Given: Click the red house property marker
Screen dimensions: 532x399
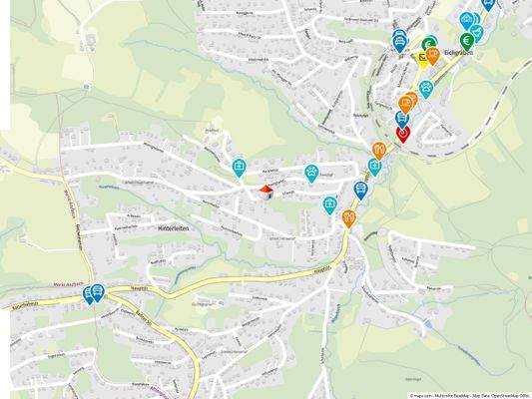Looking at the screenshot, I should click(266, 193).
